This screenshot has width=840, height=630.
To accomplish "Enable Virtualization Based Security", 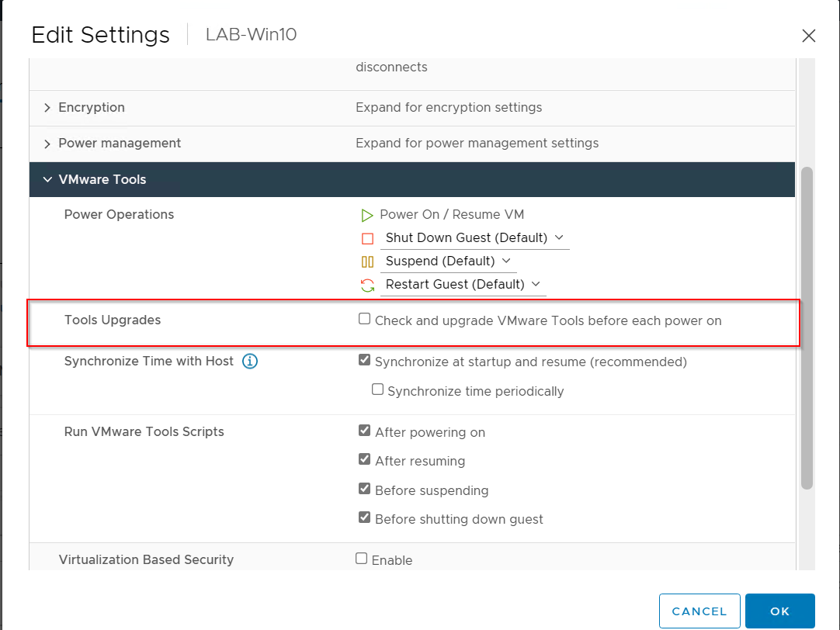I will point(361,557).
